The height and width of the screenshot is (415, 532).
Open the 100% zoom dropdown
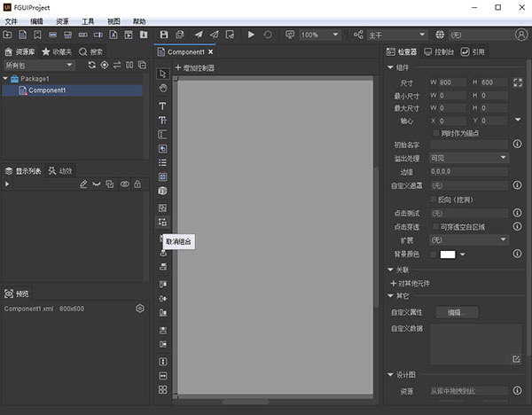click(320, 35)
